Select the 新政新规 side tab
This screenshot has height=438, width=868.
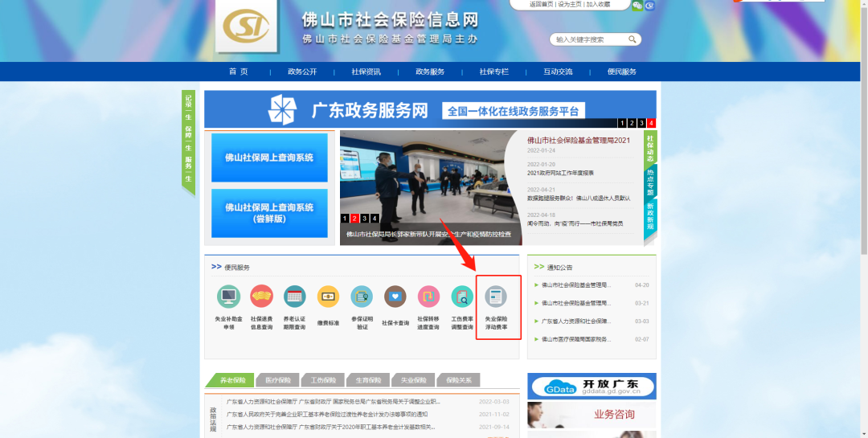point(650,217)
